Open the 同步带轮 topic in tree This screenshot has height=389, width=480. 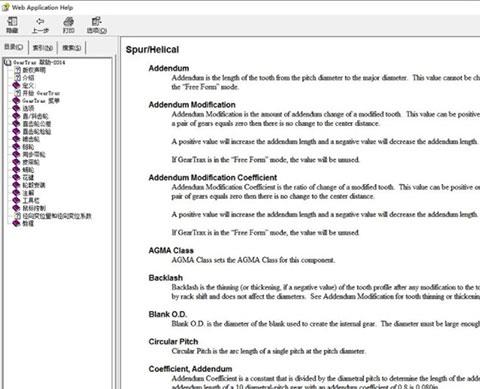pos(34,154)
